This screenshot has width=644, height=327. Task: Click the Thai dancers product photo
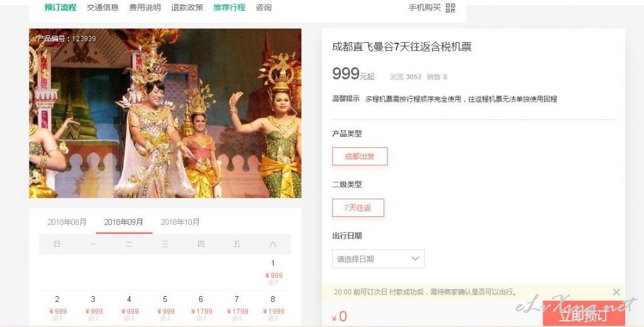[165, 113]
